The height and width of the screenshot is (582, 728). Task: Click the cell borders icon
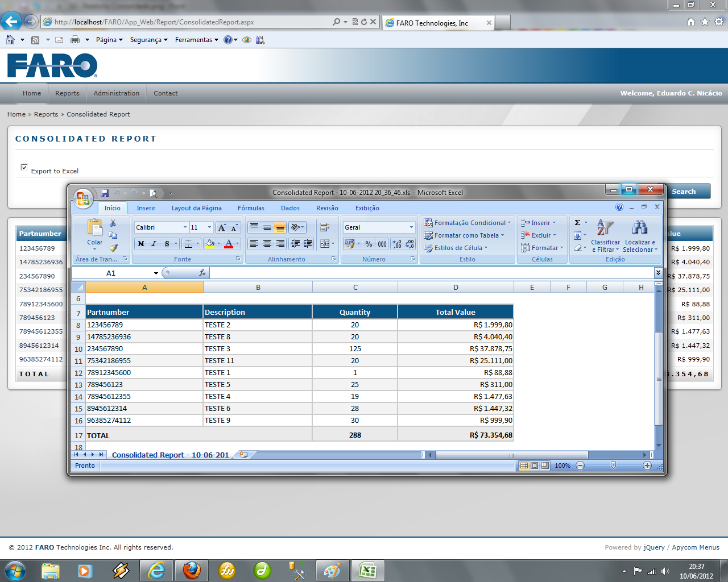(x=189, y=244)
